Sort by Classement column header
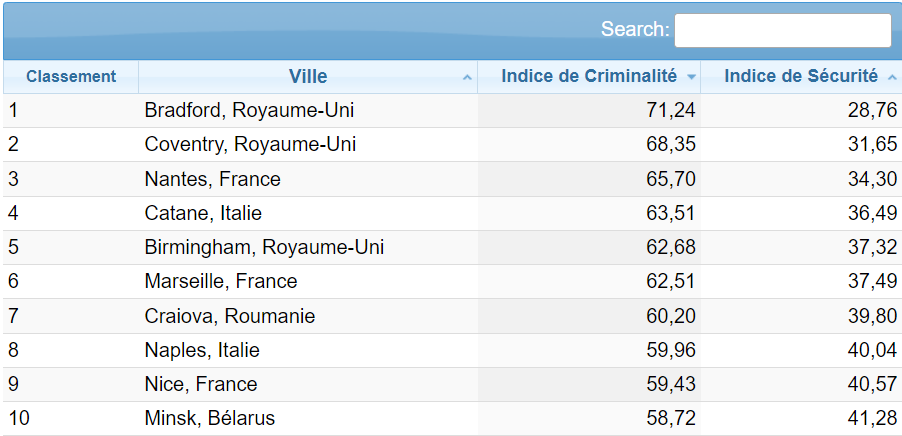The height and width of the screenshot is (436, 902). (71, 77)
